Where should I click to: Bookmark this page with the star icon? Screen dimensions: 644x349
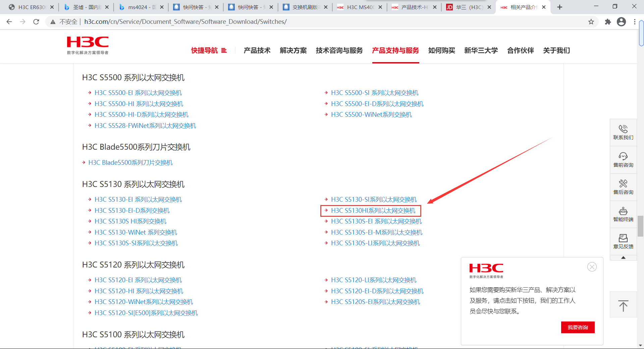pos(591,22)
